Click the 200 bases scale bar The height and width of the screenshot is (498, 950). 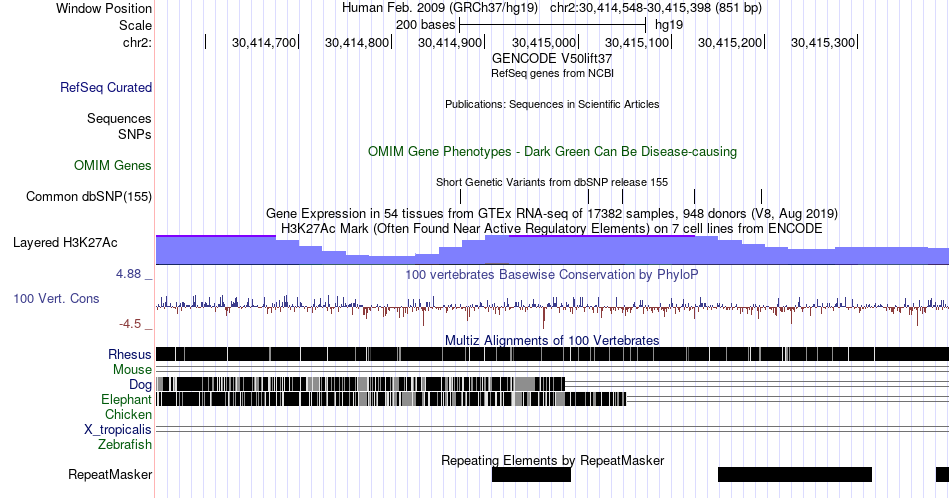[x=553, y=25]
